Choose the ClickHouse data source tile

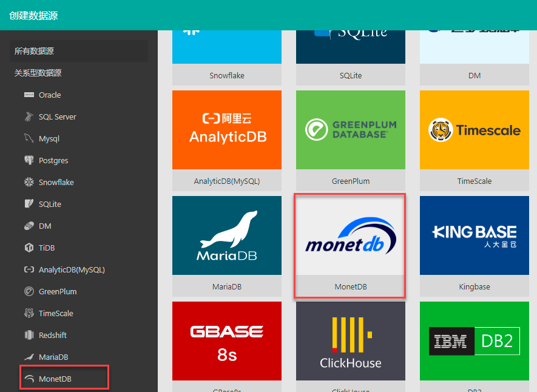(x=350, y=341)
